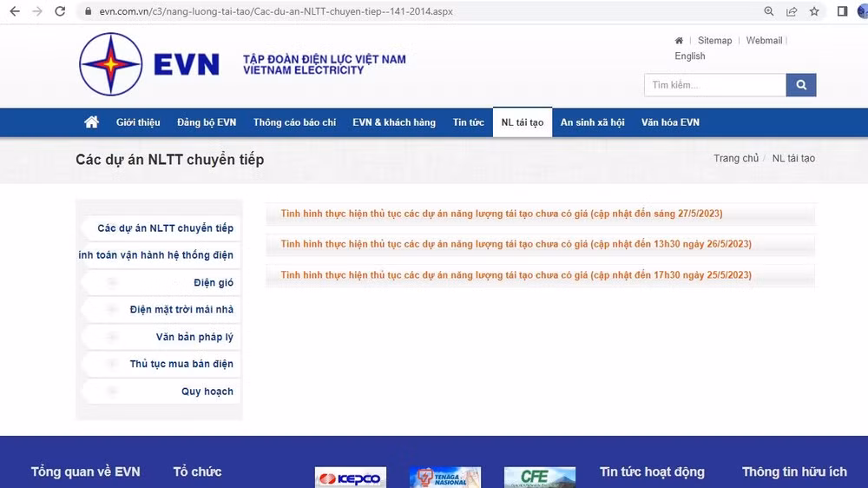Toggle the browser side panel icon
This screenshot has width=868, height=488.
(x=842, y=12)
